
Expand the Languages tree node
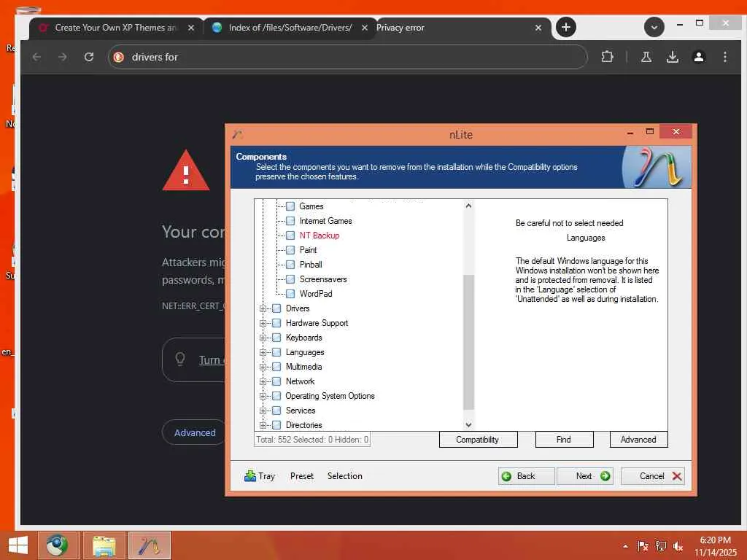(263, 352)
